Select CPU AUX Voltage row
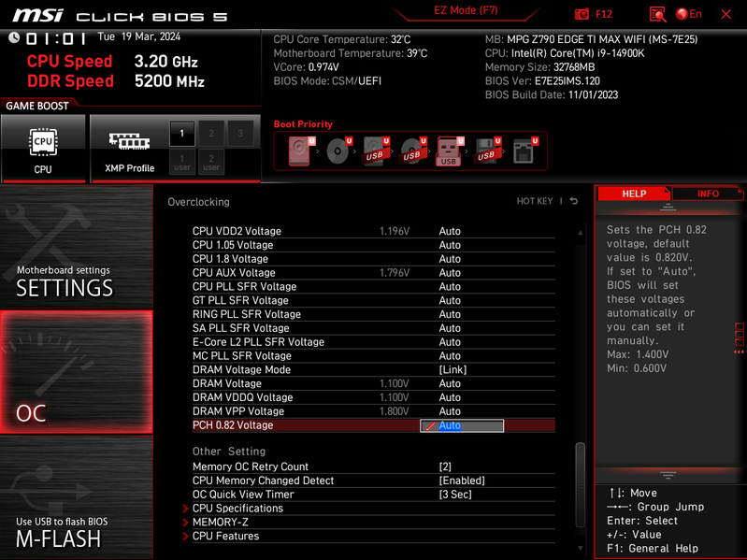This screenshot has height=560, width=747. (374, 272)
